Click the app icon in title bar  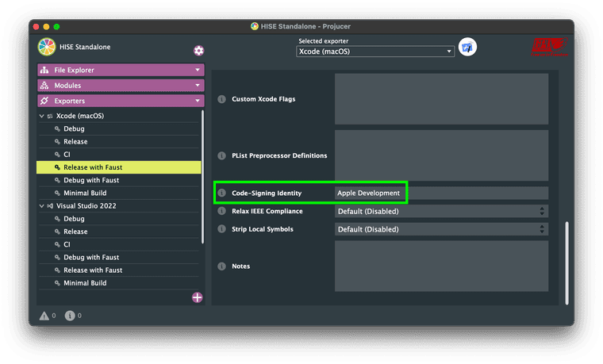pyautogui.click(x=254, y=26)
